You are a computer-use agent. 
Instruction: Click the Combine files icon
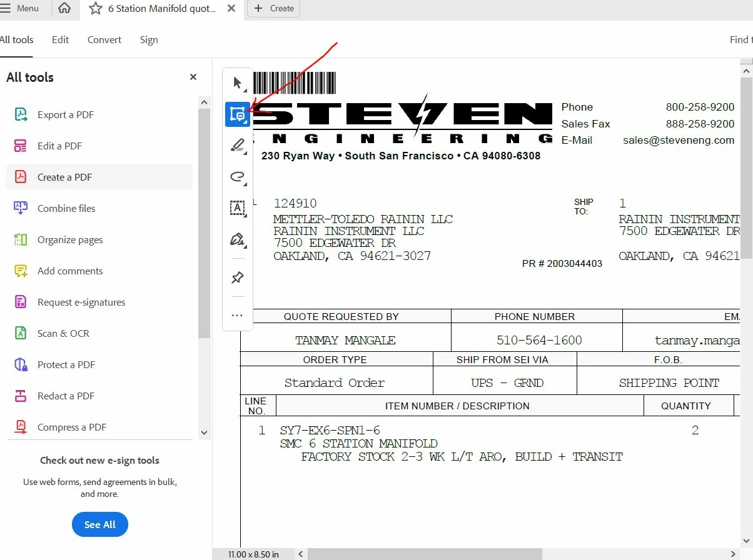click(21, 208)
